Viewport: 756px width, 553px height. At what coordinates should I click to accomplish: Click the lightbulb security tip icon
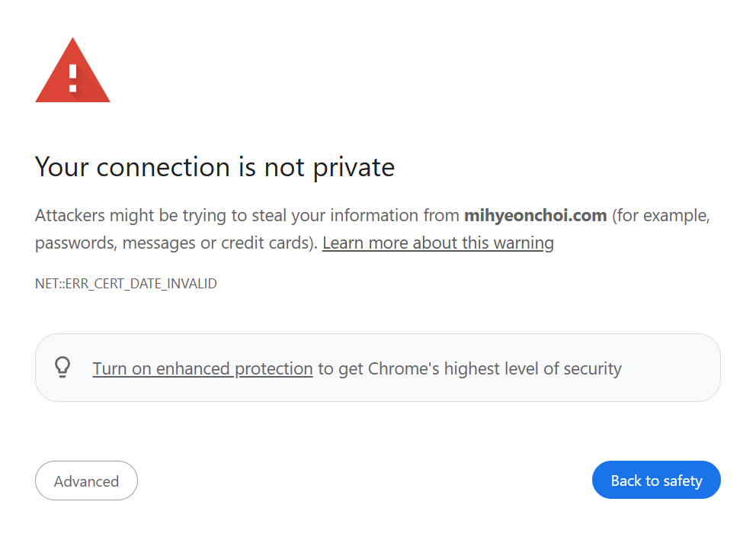coord(62,368)
